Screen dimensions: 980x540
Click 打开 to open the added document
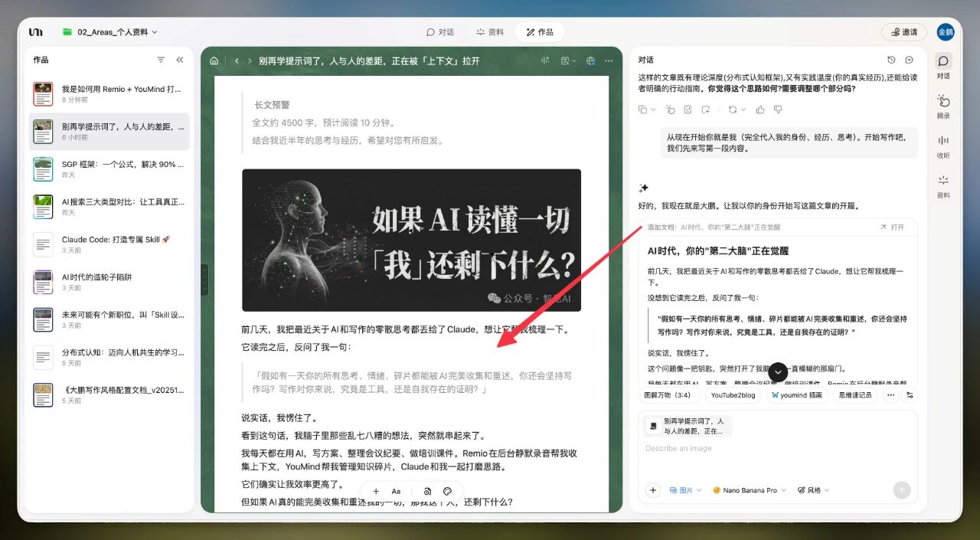(893, 227)
